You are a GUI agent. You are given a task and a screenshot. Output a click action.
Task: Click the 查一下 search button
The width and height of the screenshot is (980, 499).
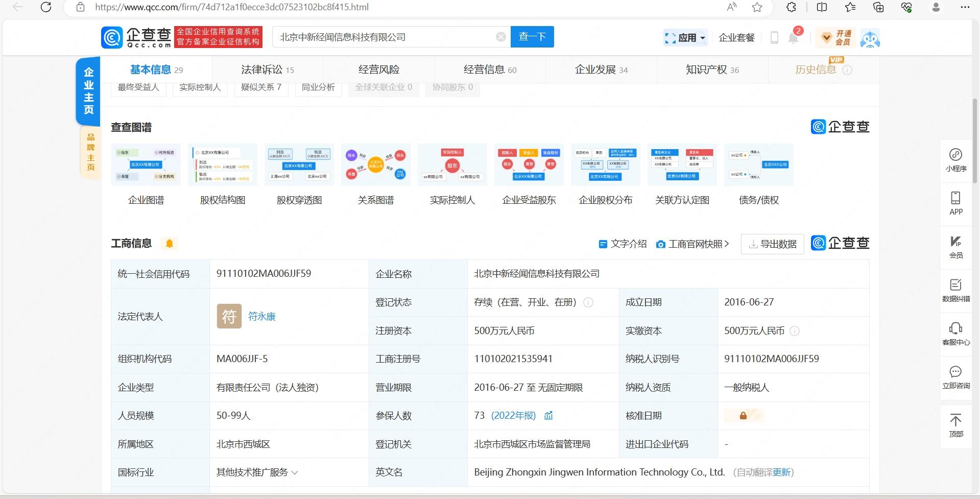click(x=532, y=37)
